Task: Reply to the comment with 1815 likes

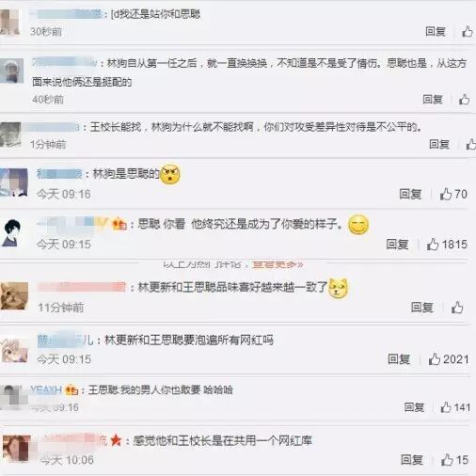Action: point(397,245)
